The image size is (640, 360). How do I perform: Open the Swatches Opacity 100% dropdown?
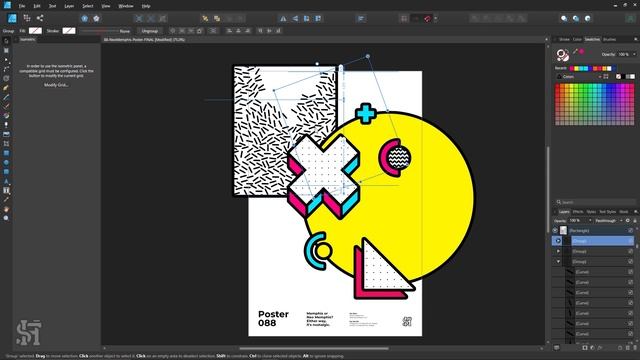click(627, 54)
